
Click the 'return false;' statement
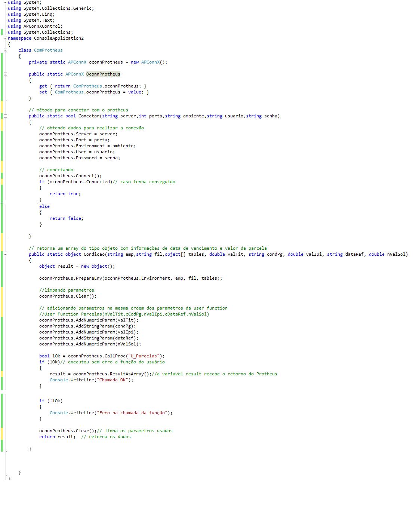click(x=67, y=218)
